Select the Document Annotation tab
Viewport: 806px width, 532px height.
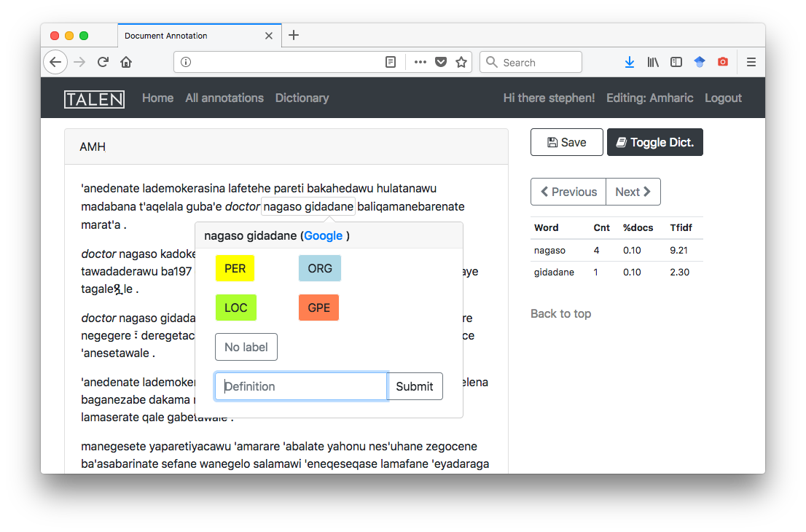point(200,36)
